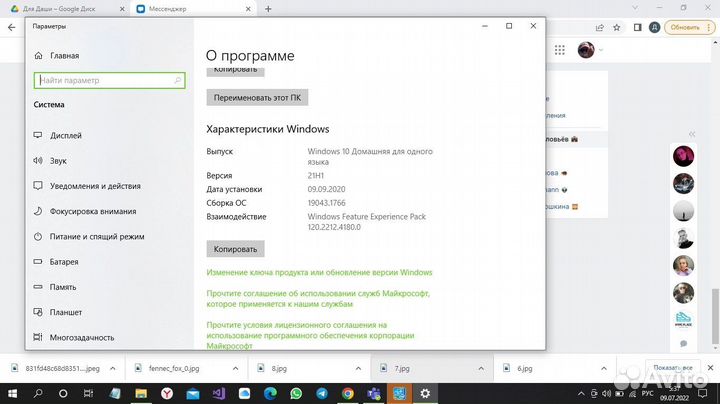This screenshot has width=720, height=404.
Task: Open the downloaded file fennec_fox_0.jpg
Action: click(174, 368)
